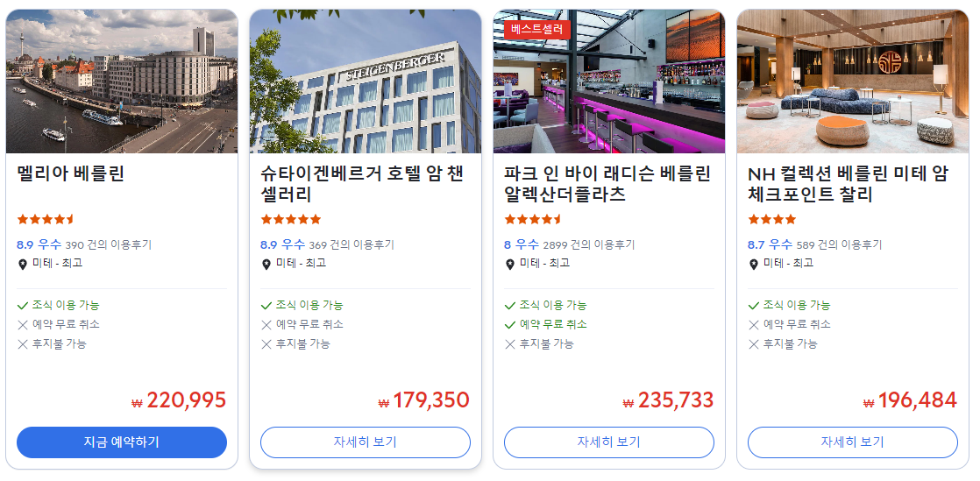Viewport: 980px width, 481px height.
Task: Click ₩179,350 price on Steigenberger card
Action: click(x=423, y=400)
